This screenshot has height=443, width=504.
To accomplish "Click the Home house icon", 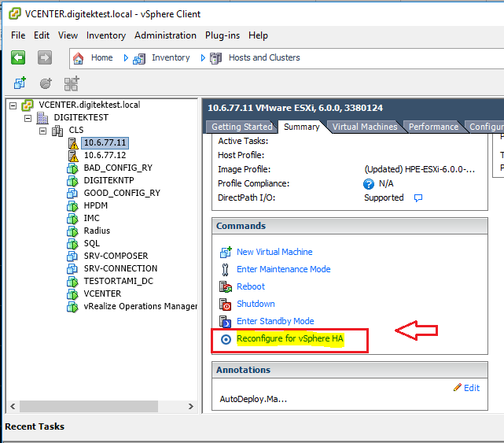I will pyautogui.click(x=78, y=58).
